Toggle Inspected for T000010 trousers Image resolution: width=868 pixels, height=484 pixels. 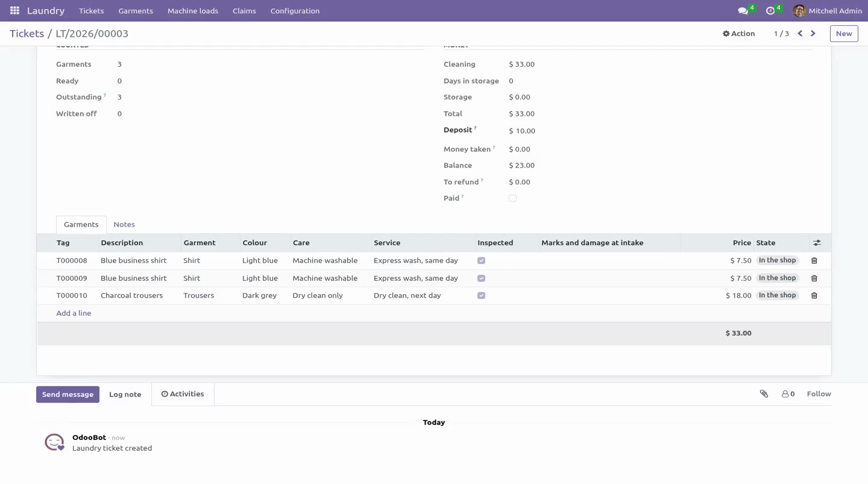(481, 296)
